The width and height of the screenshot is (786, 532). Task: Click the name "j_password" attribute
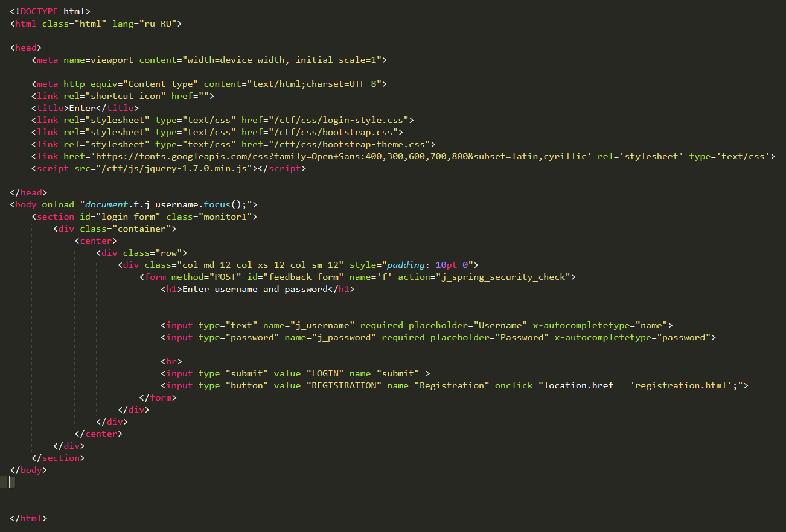point(330,337)
